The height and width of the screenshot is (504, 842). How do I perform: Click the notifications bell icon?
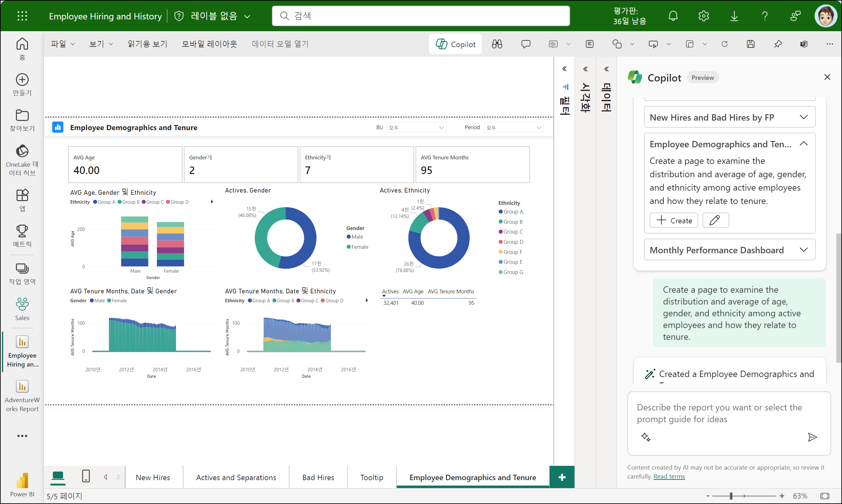pyautogui.click(x=673, y=16)
